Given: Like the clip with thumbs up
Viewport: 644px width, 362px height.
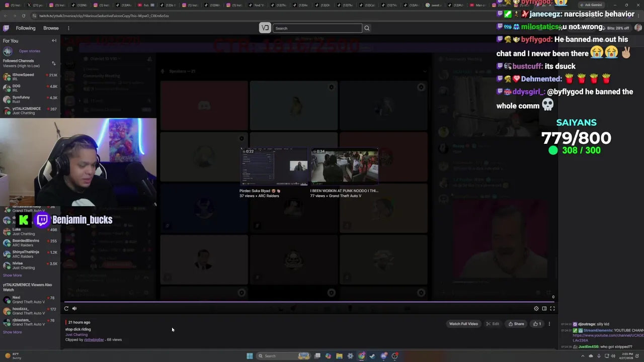Looking at the screenshot, I should point(537,324).
